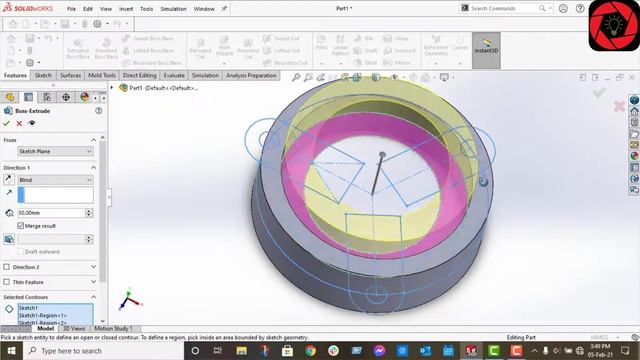
Task: Expand Thin Feature section chevron
Action: click(93, 282)
